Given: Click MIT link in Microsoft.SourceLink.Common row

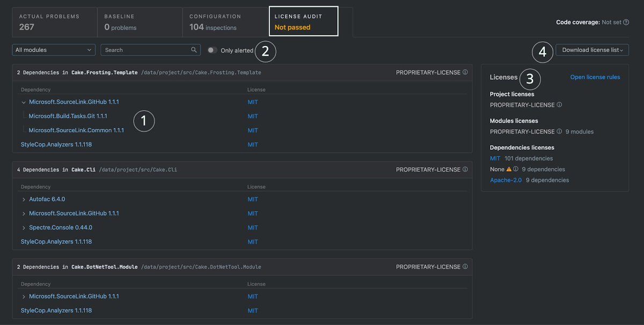Looking at the screenshot, I should click(253, 130).
